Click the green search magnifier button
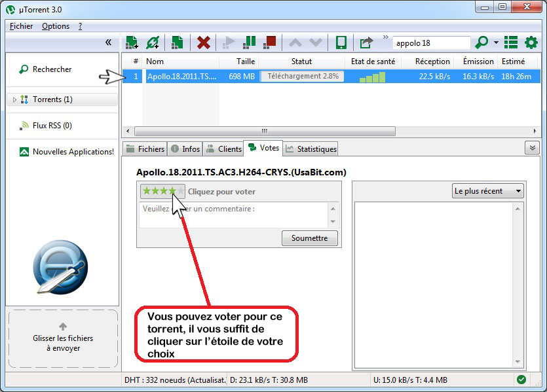The height and width of the screenshot is (392, 547). [481, 43]
